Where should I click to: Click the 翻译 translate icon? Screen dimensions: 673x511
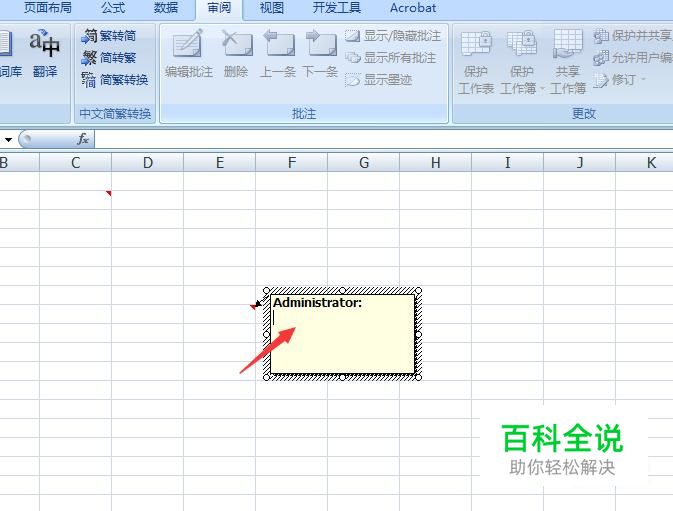(45, 53)
